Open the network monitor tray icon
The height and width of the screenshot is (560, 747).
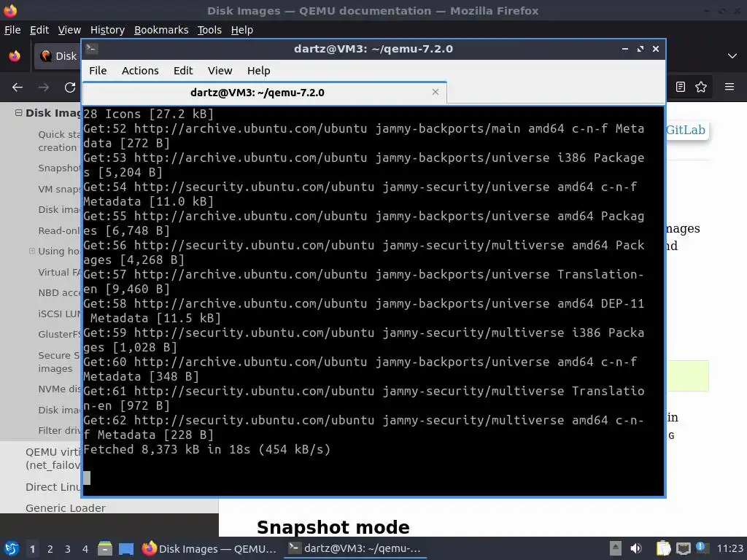(x=683, y=548)
